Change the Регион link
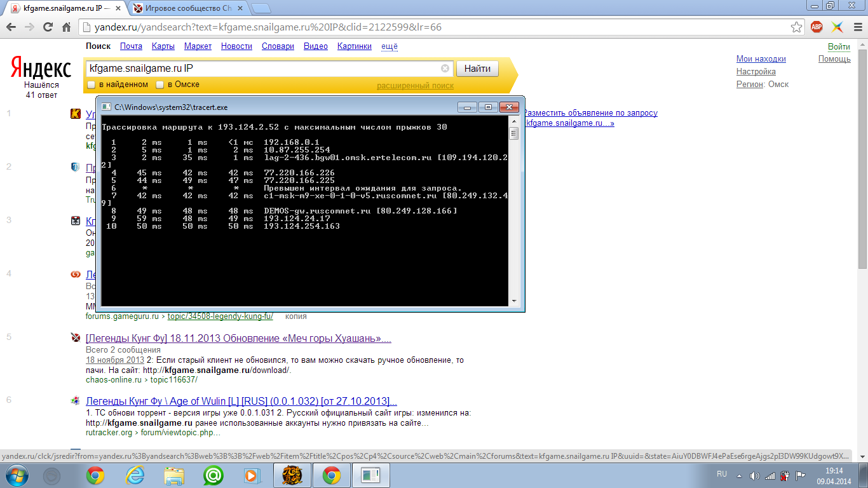This screenshot has height=488, width=868. point(749,84)
